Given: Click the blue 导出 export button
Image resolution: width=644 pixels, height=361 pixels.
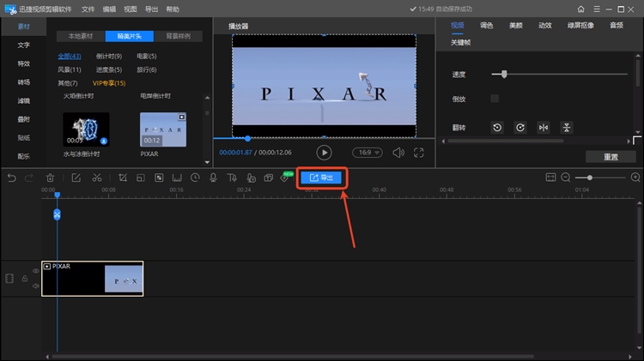Looking at the screenshot, I should click(321, 177).
